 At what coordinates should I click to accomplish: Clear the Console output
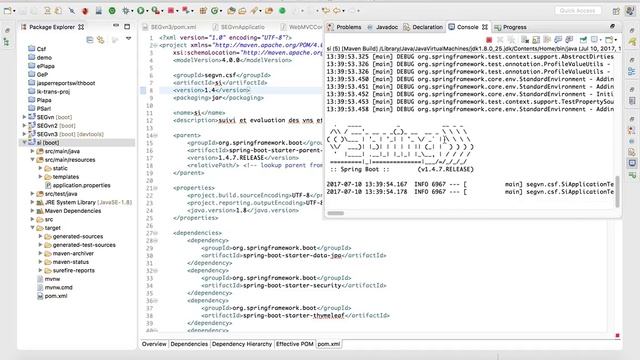[525, 40]
